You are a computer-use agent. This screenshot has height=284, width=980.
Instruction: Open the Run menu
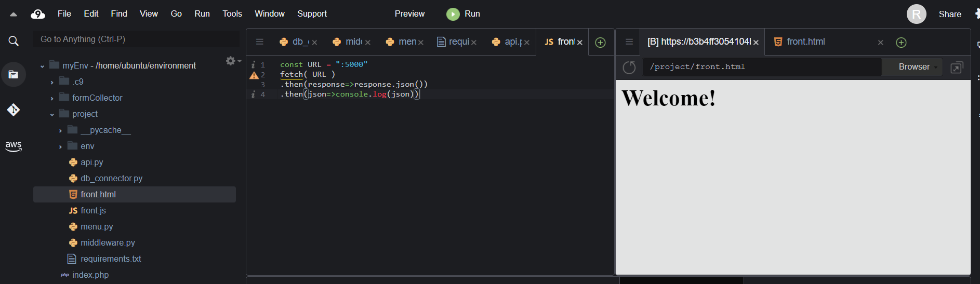pos(202,14)
